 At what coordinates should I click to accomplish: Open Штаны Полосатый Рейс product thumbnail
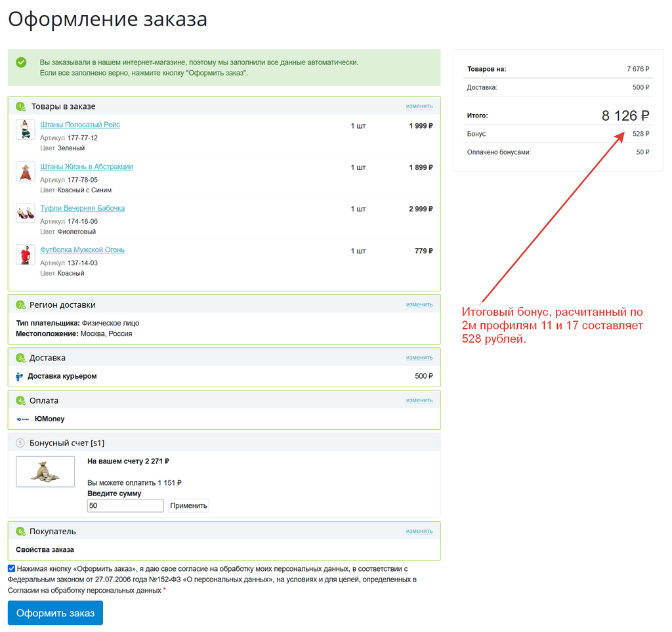(25, 129)
